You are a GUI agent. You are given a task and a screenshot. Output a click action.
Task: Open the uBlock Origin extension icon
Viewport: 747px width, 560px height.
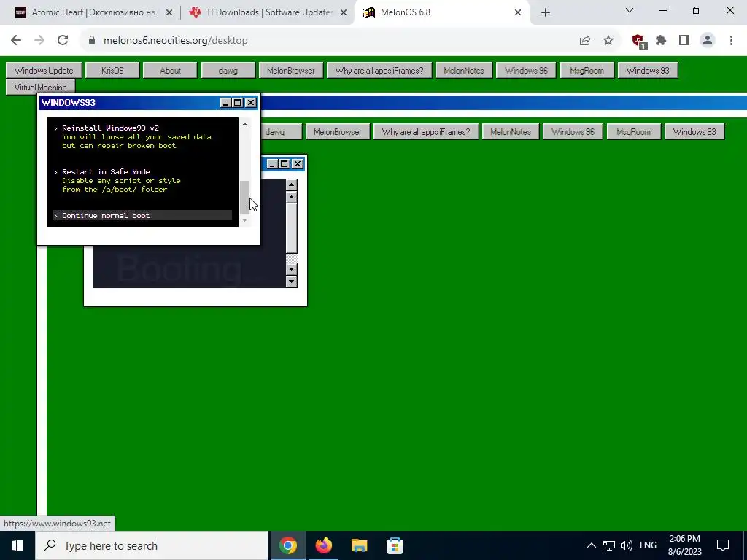(x=638, y=41)
